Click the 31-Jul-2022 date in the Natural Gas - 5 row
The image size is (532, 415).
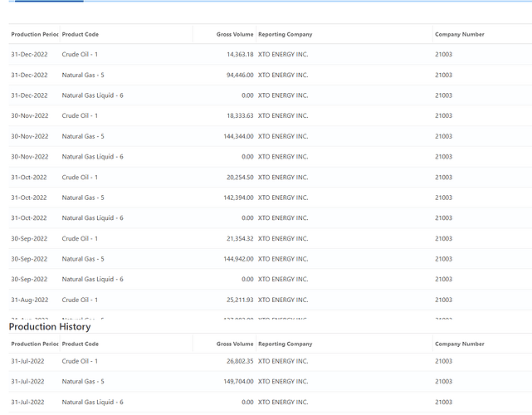click(27, 382)
